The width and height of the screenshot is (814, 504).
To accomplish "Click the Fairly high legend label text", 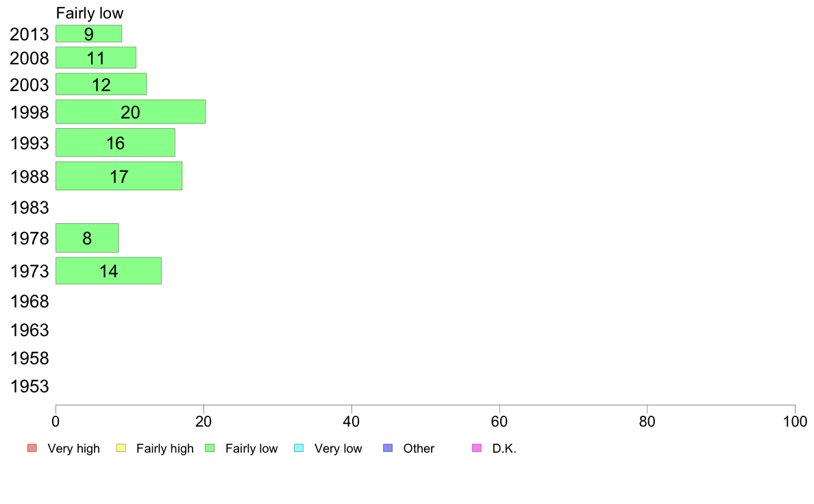I will tap(165, 449).
